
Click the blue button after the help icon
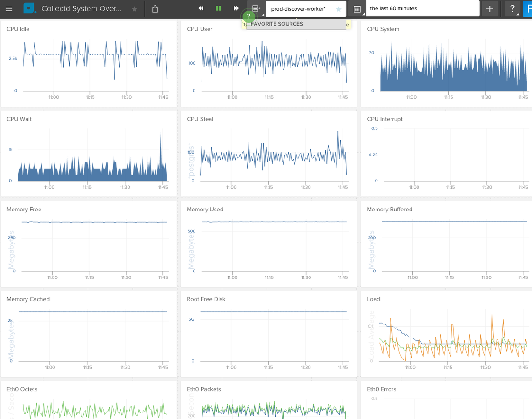click(x=528, y=9)
